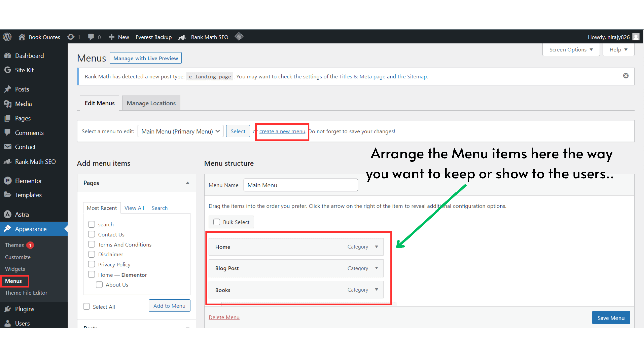Image resolution: width=644 pixels, height=362 pixels.
Task: Open Media library via its sidebar icon
Action: (x=8, y=104)
